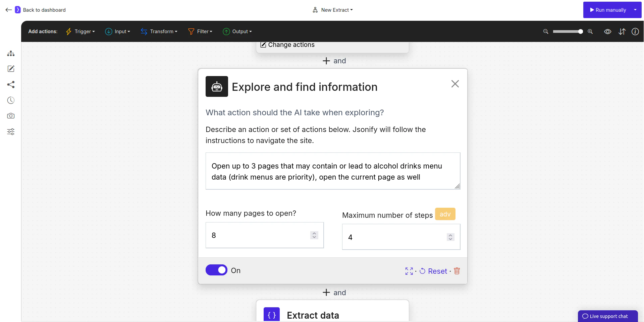Delete the action with trash icon

click(x=457, y=271)
